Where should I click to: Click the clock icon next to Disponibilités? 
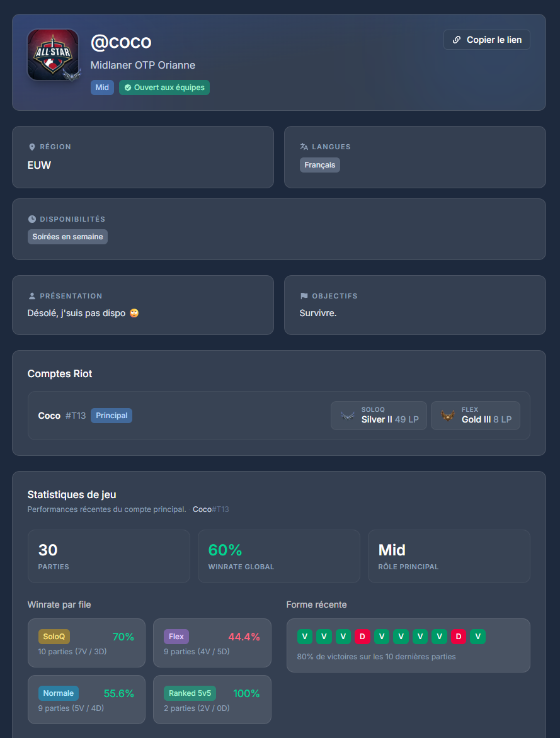32,219
